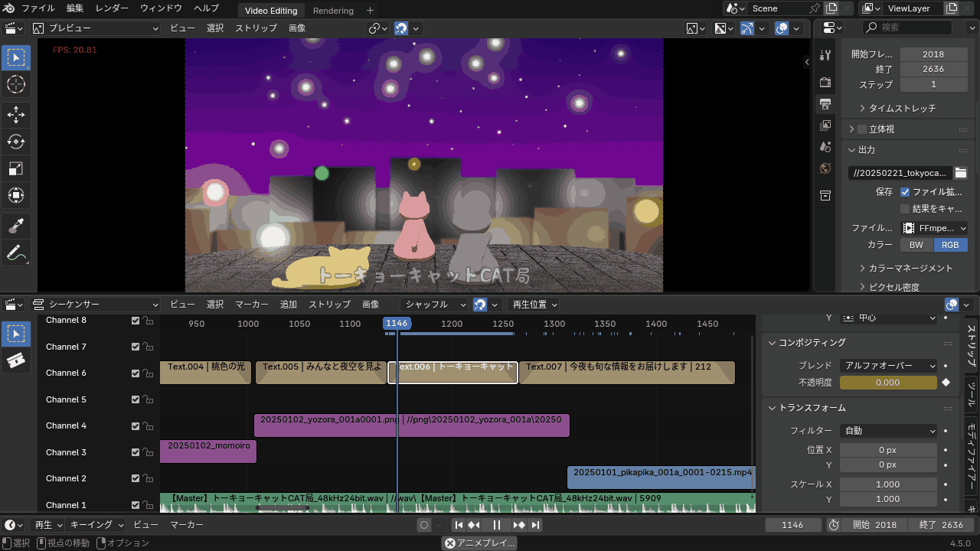Open folder browser for output path
This screenshot has width=980, height=551.
point(961,173)
